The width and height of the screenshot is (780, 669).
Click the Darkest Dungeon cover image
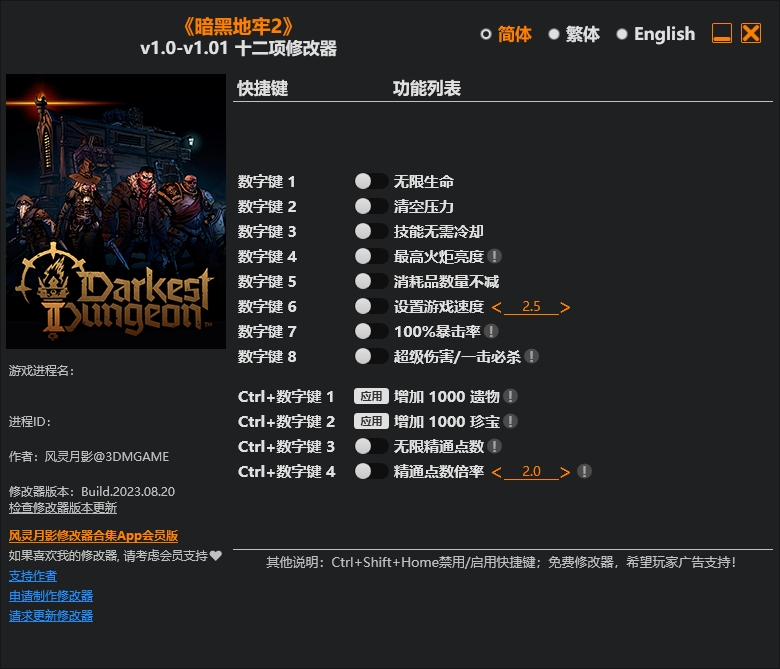click(116, 211)
